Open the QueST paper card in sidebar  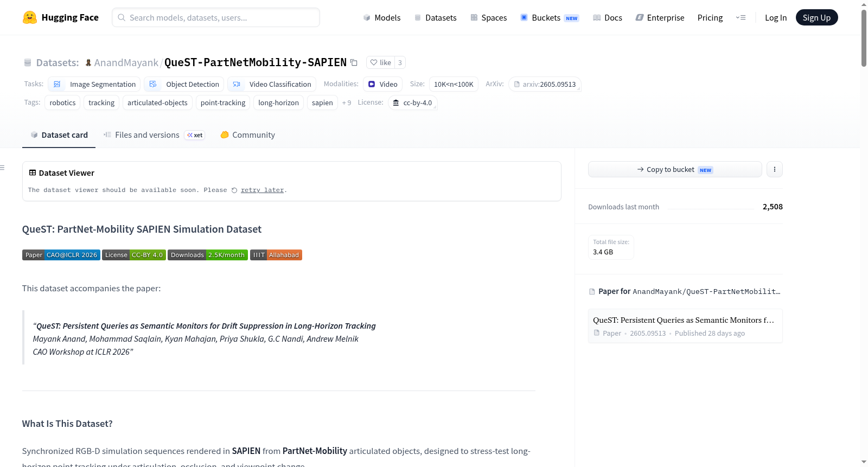tap(685, 326)
